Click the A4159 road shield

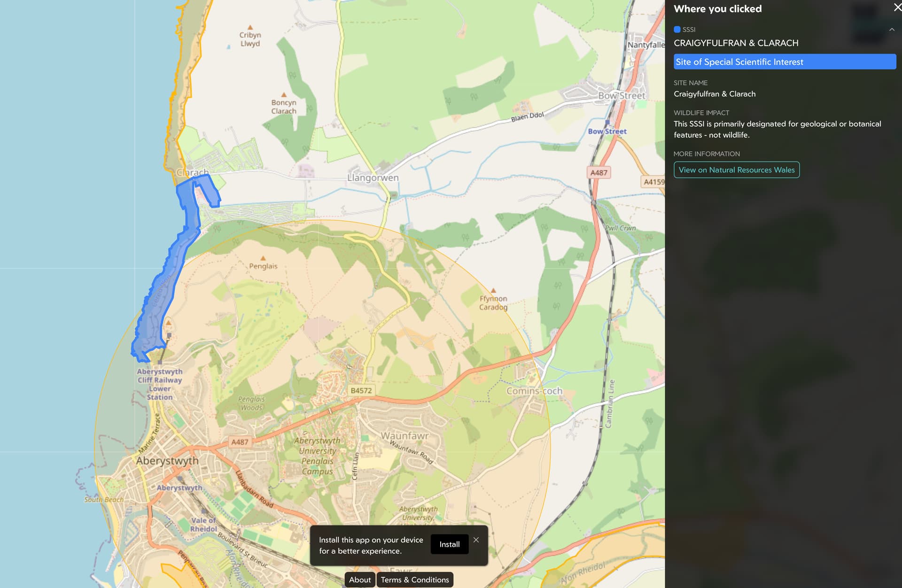click(x=654, y=182)
